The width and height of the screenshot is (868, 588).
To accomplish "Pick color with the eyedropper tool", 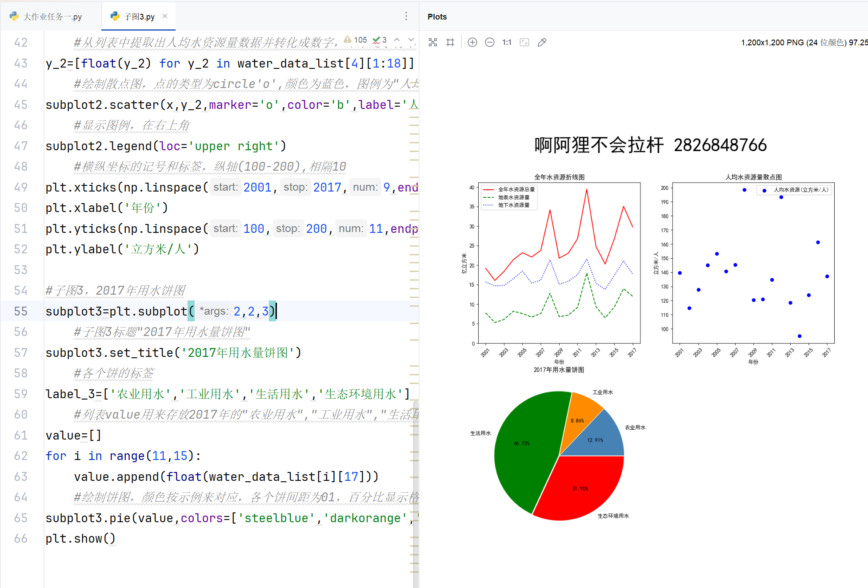I will coord(542,42).
